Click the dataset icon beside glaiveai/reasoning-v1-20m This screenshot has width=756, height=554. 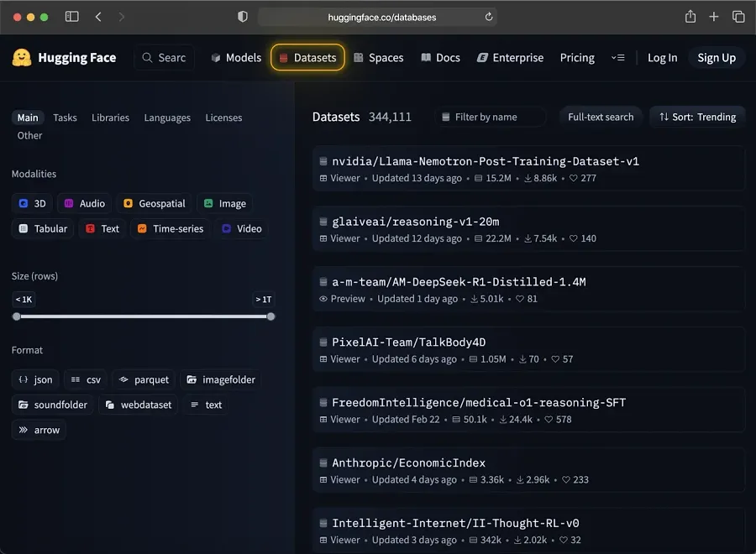[x=323, y=222]
